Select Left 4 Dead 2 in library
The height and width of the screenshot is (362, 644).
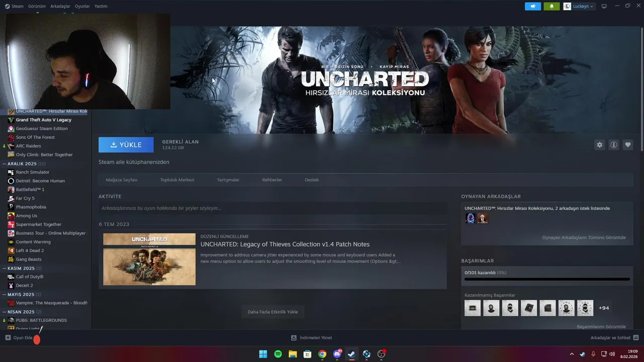tap(30, 250)
